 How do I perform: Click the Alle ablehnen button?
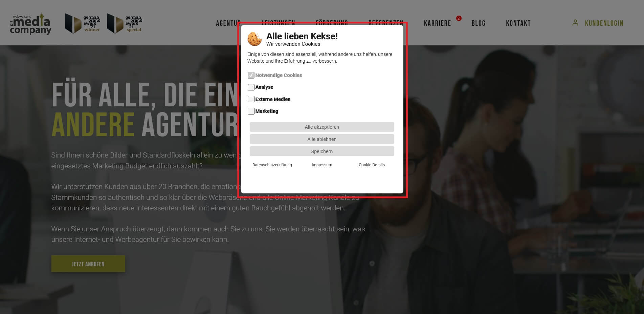(x=322, y=139)
